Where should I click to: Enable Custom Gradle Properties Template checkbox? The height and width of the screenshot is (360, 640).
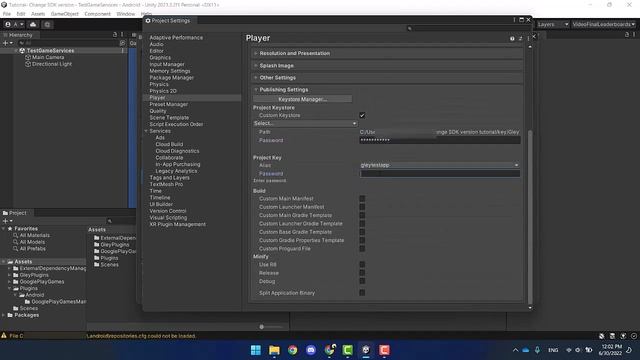362,240
